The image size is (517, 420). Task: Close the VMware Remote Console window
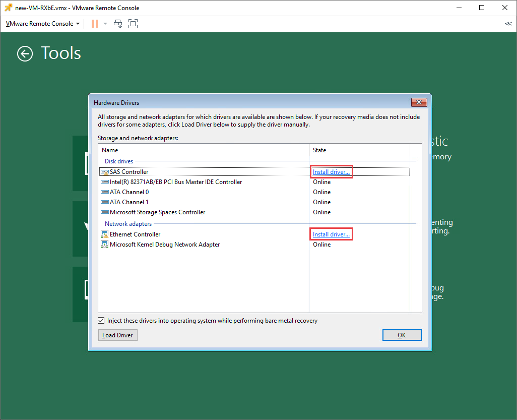[505, 8]
